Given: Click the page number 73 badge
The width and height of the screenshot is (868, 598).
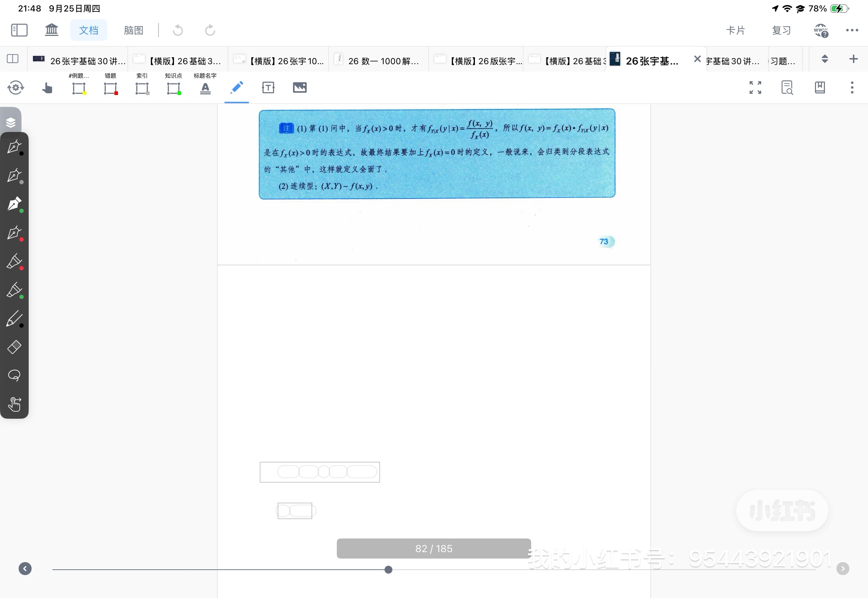Looking at the screenshot, I should pos(604,241).
